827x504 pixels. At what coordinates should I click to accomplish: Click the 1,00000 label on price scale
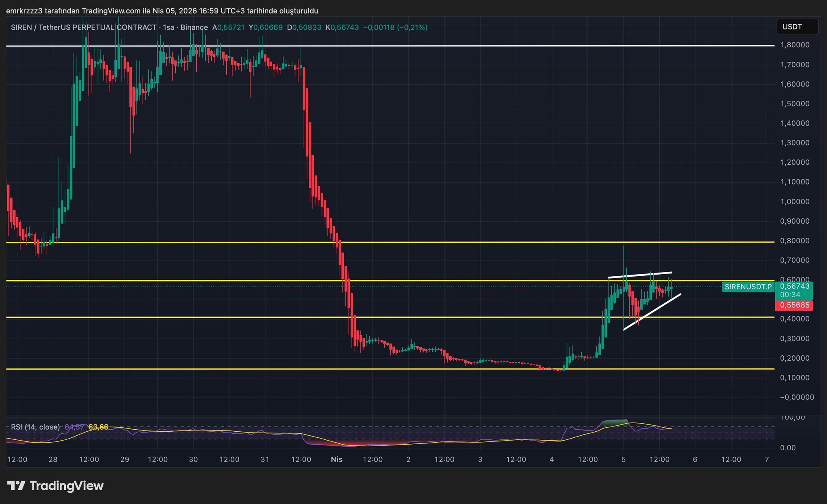795,202
